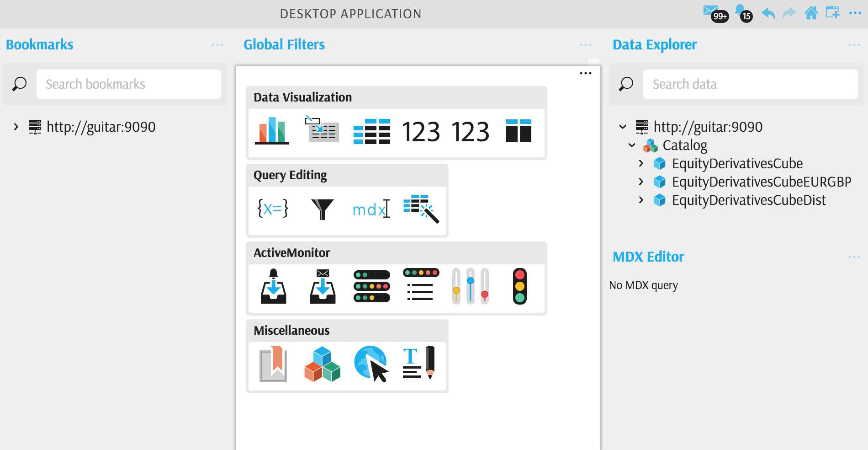The height and width of the screenshot is (450, 868).
Task: Click the Search data field
Action: [751, 84]
